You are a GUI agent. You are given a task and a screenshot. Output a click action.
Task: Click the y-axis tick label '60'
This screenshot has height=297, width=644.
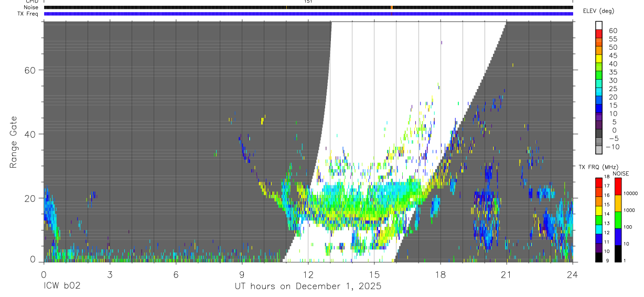point(30,70)
